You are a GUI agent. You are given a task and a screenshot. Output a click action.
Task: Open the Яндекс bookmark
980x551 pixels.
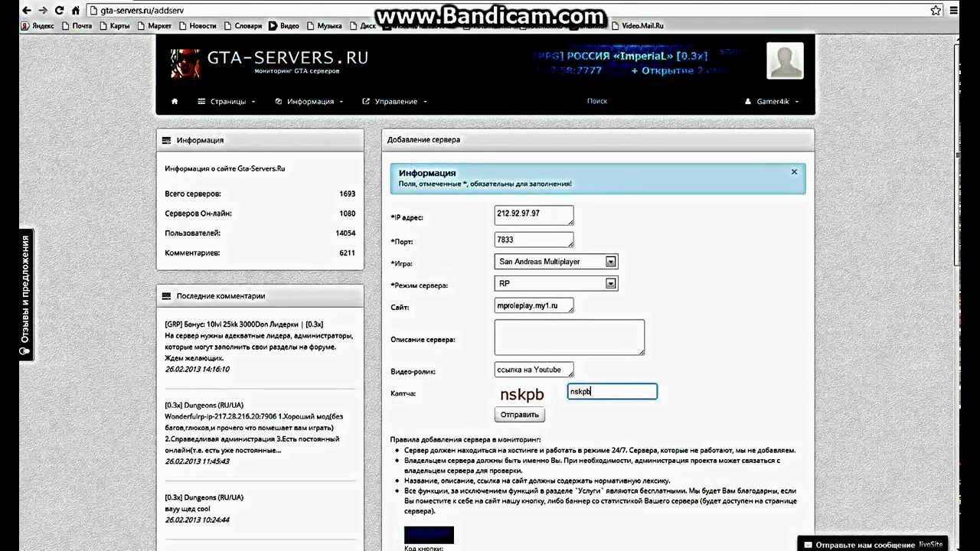tap(38, 26)
